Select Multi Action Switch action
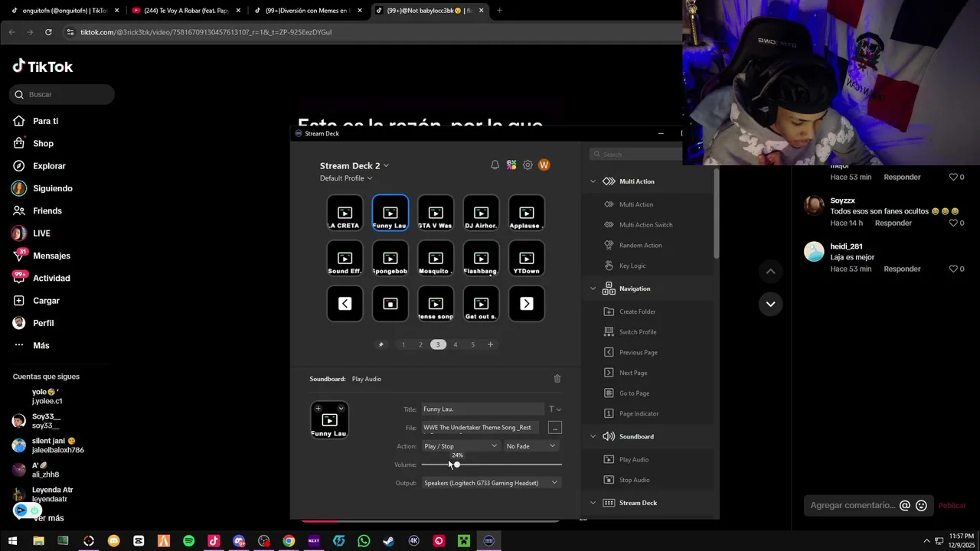This screenshot has height=551, width=980. 646,225
